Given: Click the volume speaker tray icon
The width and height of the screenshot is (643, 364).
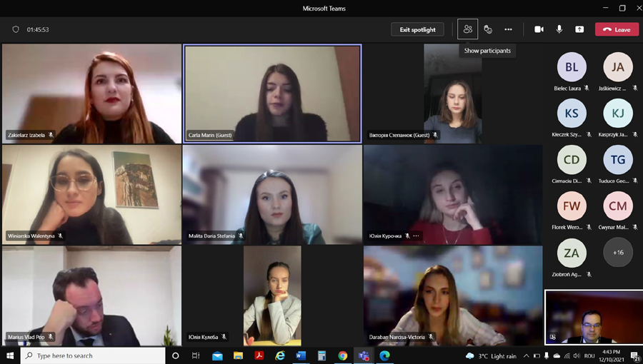Looking at the screenshot, I should coord(577,356).
